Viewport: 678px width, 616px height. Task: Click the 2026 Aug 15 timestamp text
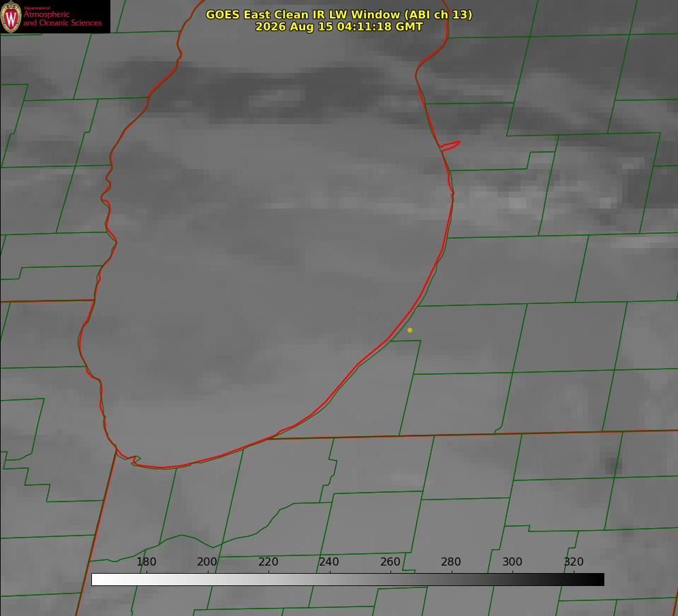pos(339,27)
